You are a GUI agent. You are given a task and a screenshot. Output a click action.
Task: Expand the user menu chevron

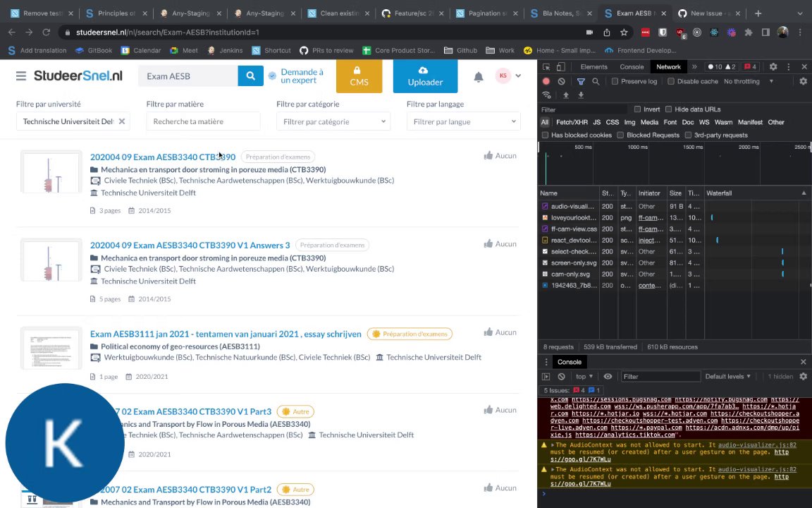click(x=518, y=76)
